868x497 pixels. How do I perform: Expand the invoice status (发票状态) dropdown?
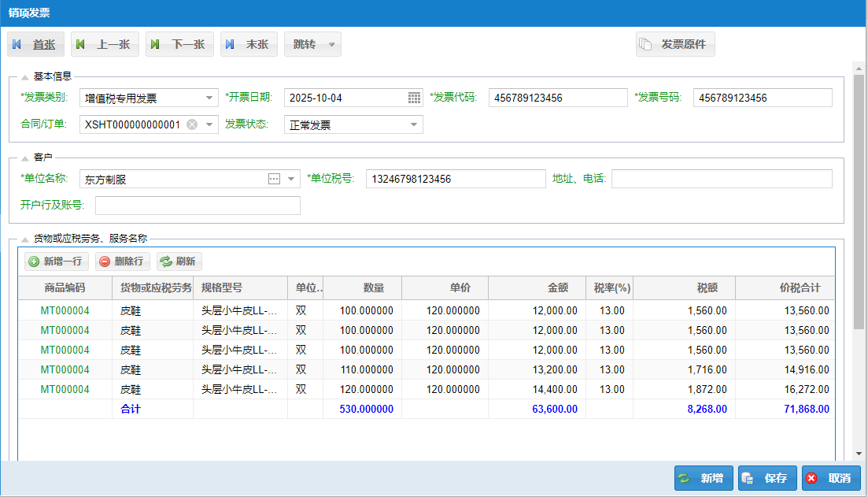pyautogui.click(x=414, y=124)
